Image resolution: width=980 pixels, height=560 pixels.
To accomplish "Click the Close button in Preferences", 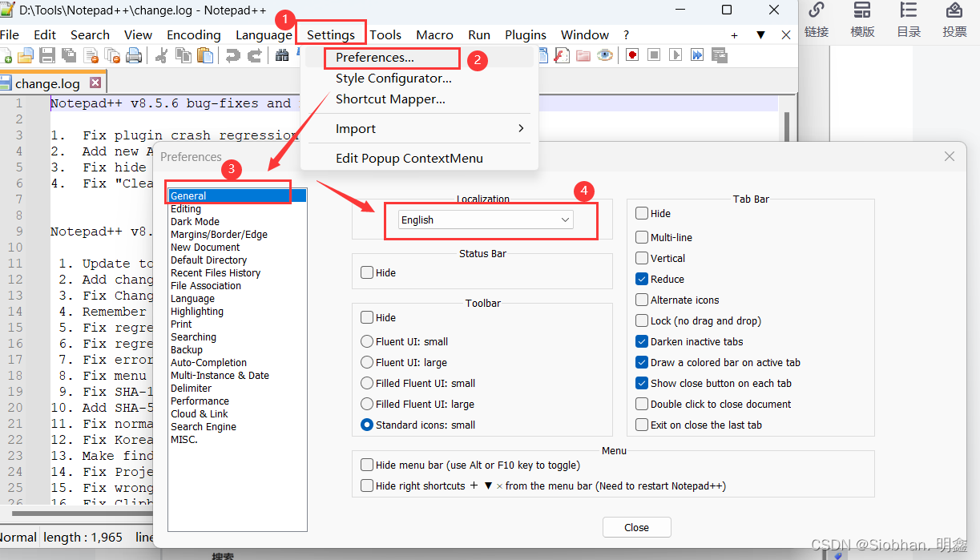I will [x=637, y=527].
